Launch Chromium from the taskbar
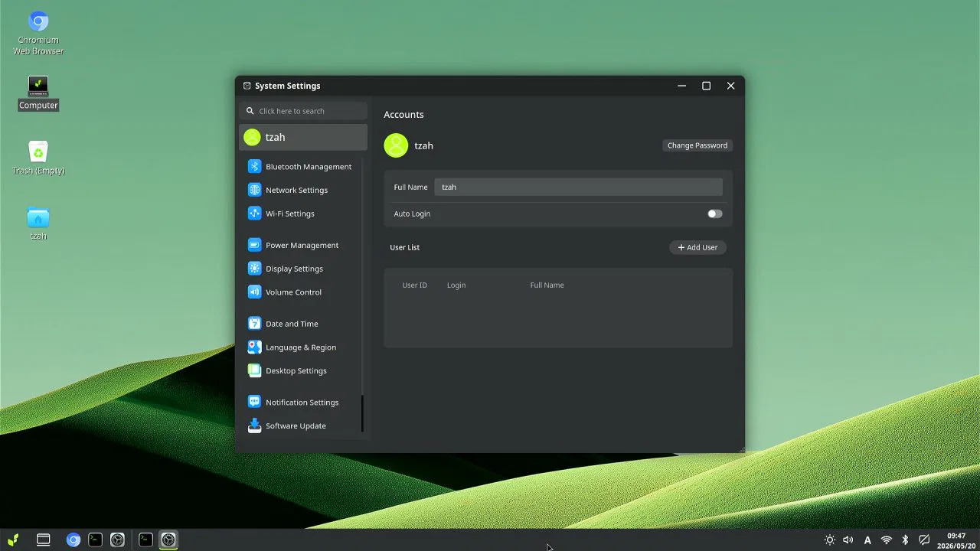Screen dimensions: 980x551 click(73, 540)
